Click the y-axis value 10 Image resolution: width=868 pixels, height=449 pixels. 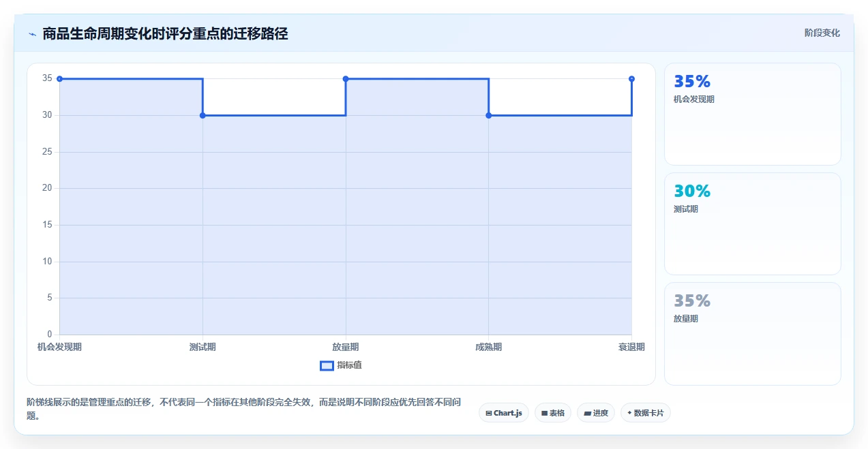click(47, 262)
